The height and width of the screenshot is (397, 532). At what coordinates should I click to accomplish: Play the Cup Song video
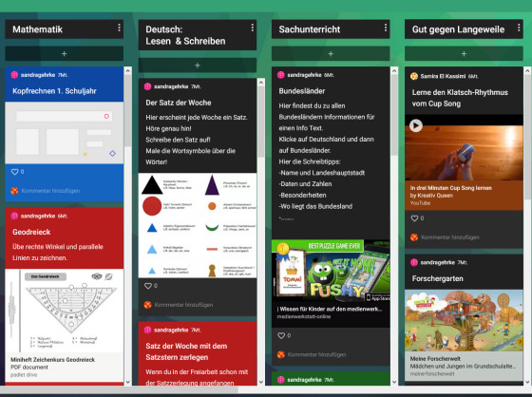416,126
